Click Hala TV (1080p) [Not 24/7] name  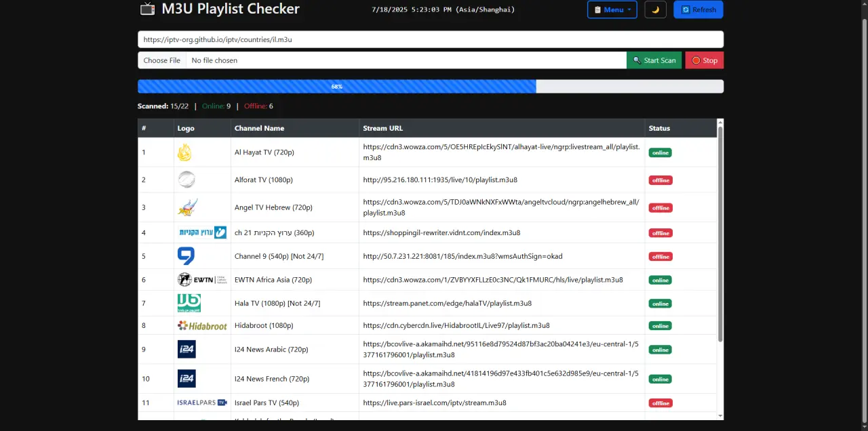(x=277, y=303)
